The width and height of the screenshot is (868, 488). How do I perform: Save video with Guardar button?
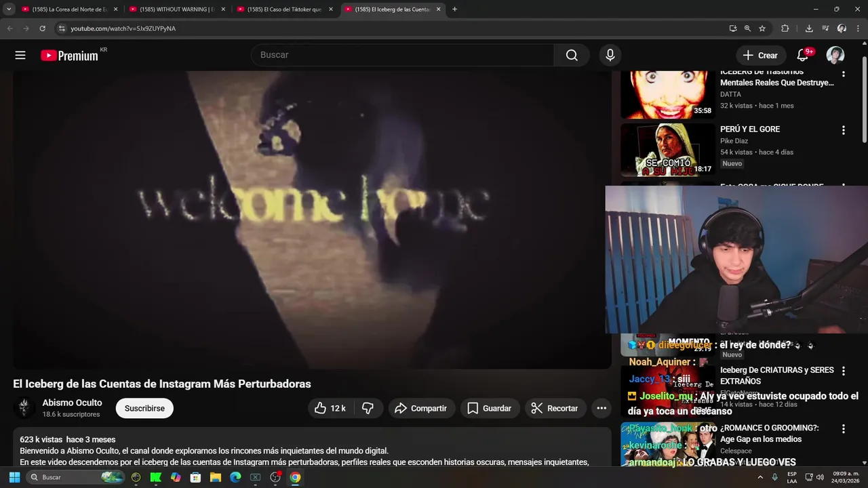click(490, 408)
